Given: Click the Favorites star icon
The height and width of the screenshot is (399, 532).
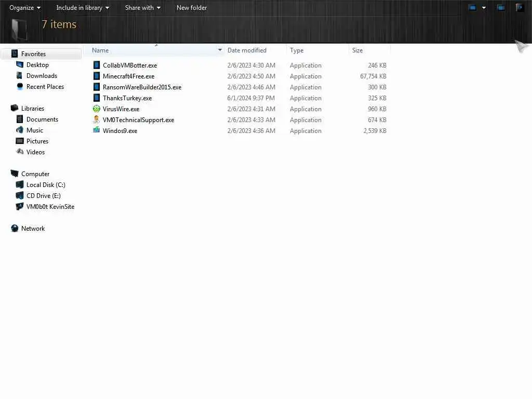Looking at the screenshot, I should point(15,54).
